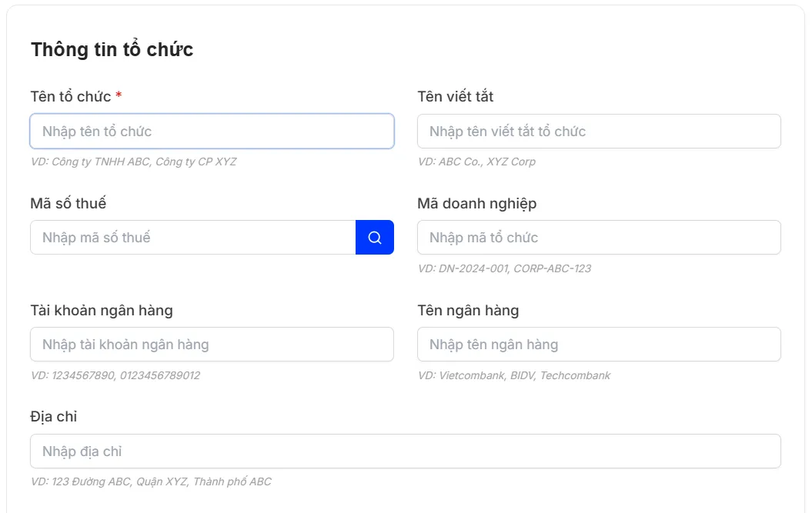
Task: Click the 'Tên ngân hàng' label
Action: click(468, 311)
